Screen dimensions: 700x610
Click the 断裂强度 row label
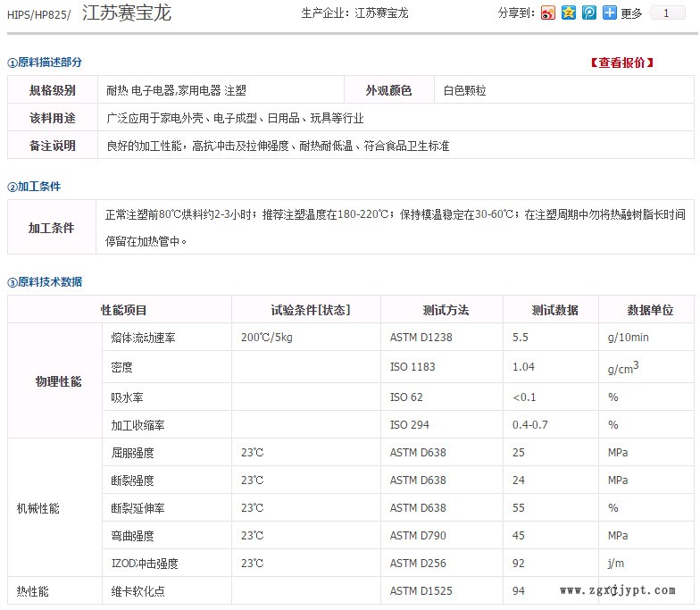click(x=132, y=480)
